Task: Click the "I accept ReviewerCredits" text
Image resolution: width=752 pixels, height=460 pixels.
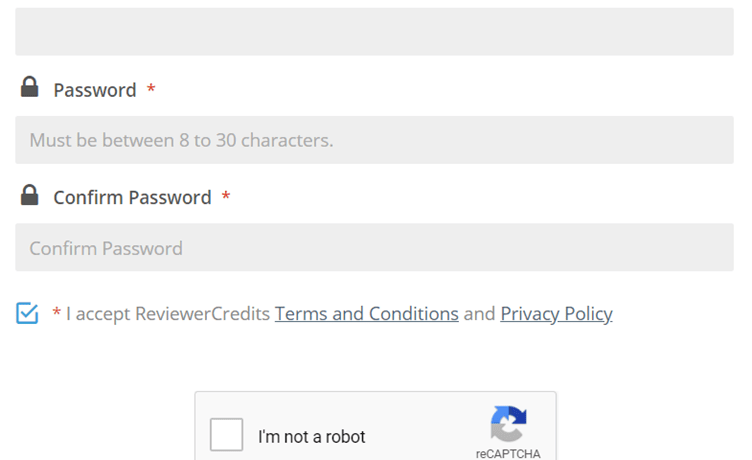Action: pos(168,314)
